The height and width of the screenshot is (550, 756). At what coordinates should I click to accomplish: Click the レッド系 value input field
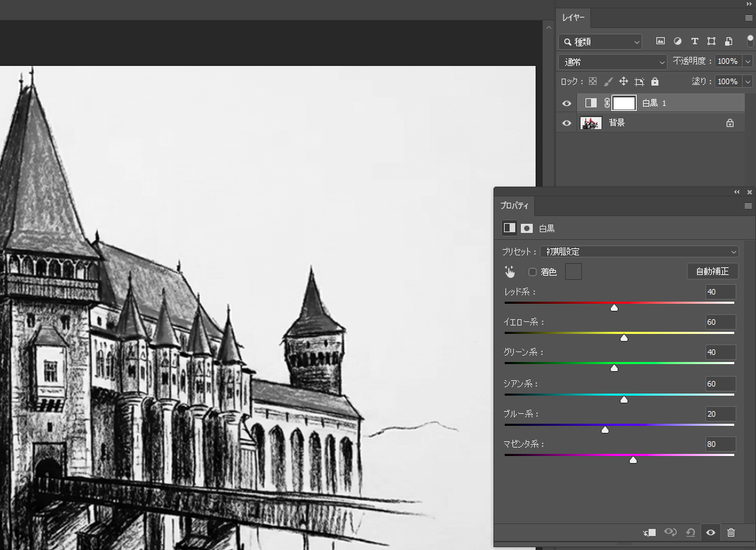click(x=720, y=292)
